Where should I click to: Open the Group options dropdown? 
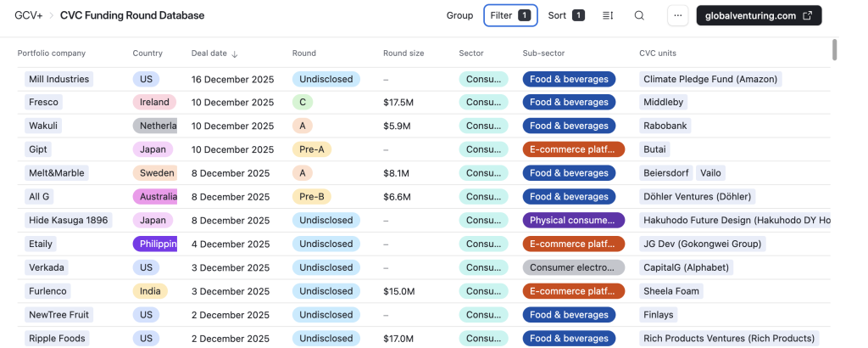(x=459, y=15)
